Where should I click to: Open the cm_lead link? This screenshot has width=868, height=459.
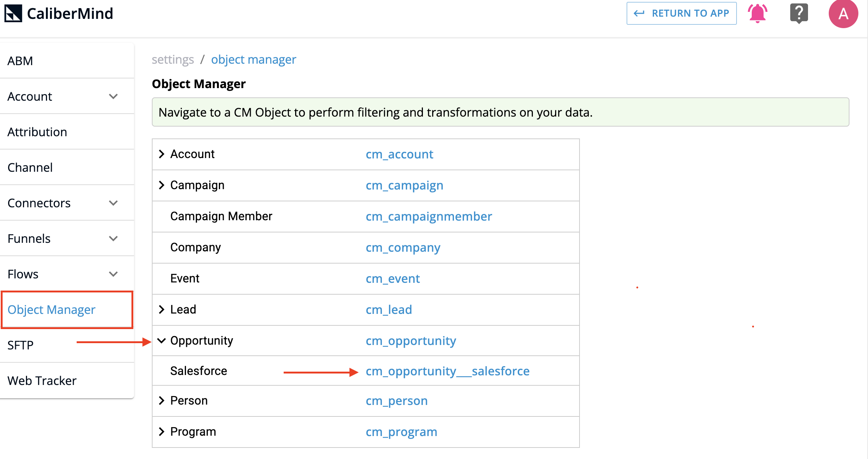click(x=389, y=310)
